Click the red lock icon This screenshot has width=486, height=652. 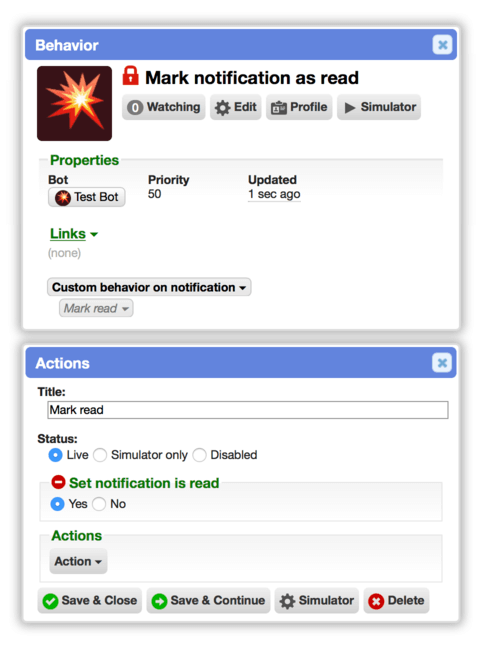[131, 76]
